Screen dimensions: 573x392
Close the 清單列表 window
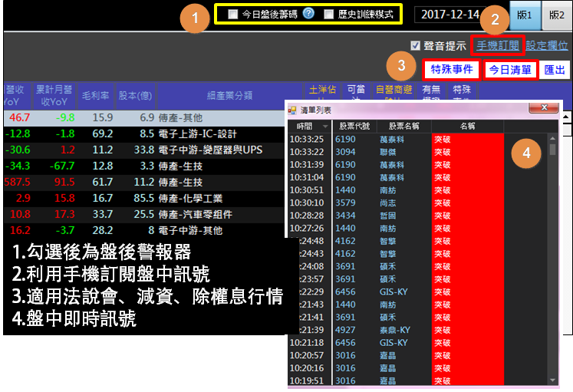(x=544, y=107)
